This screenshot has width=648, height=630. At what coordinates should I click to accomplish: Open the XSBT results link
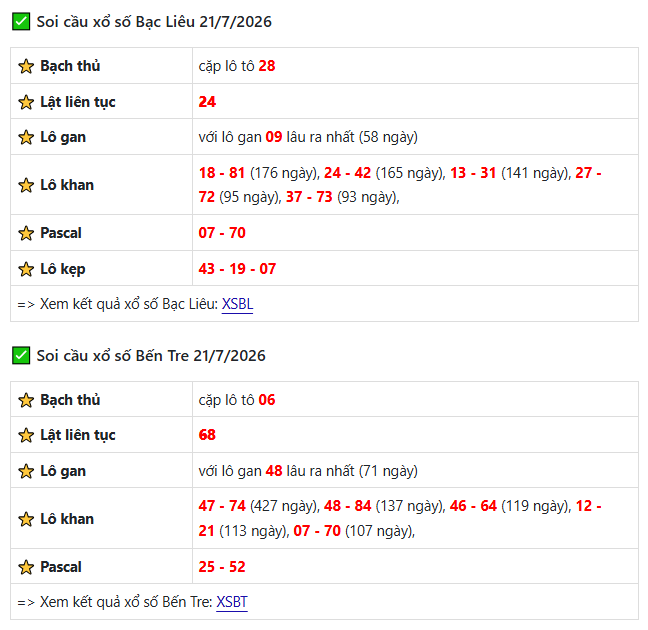point(232,602)
